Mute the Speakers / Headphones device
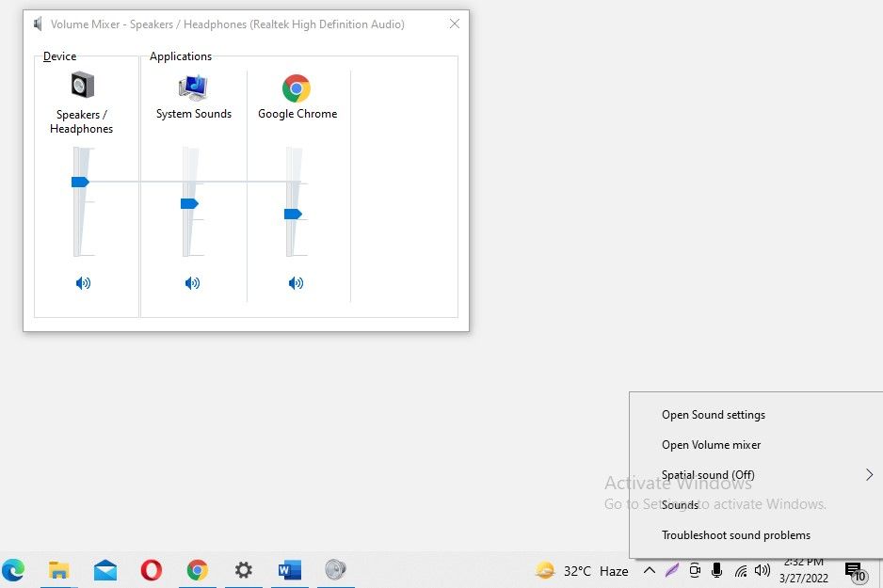 [x=83, y=283]
